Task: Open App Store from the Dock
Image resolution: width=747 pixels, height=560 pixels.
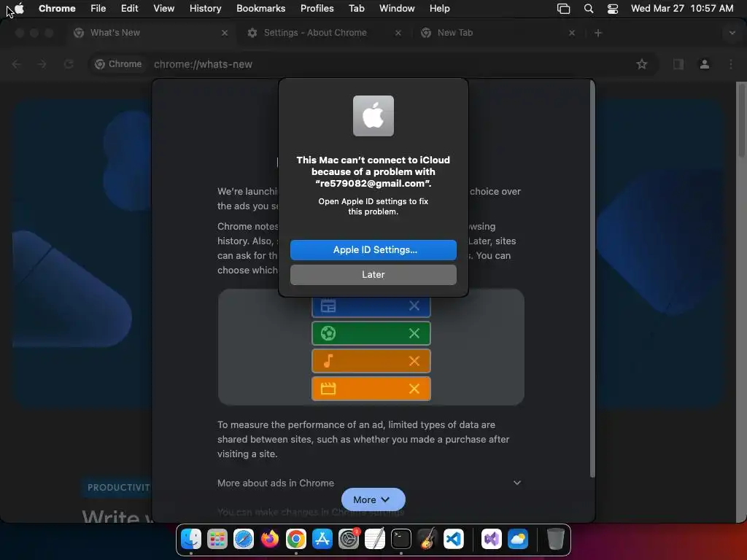Action: (322, 539)
